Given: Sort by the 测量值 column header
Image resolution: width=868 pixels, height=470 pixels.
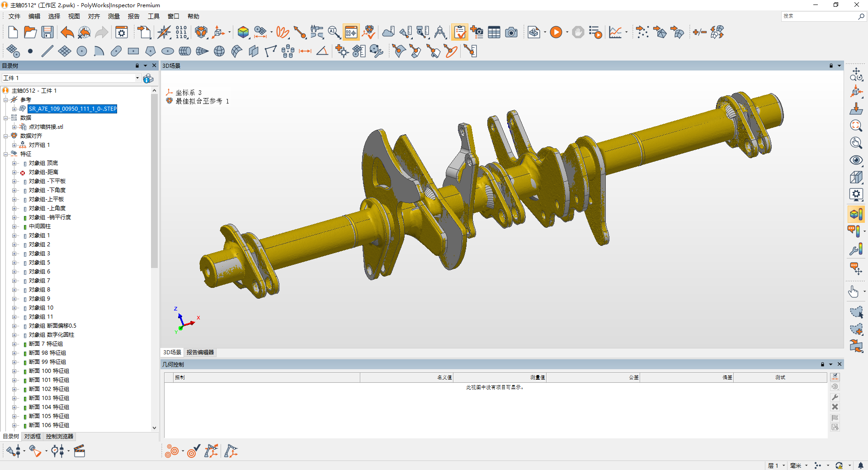Looking at the screenshot, I should pos(500,377).
